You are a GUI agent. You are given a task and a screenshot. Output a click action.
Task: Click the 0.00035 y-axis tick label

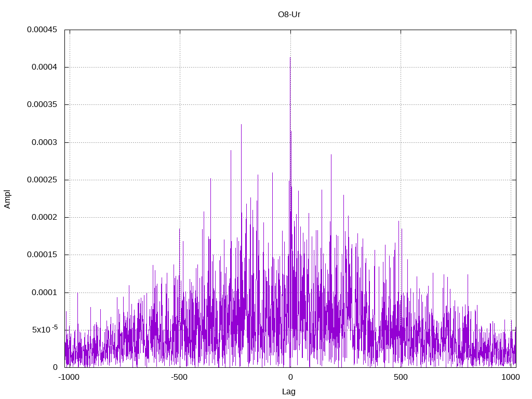click(42, 104)
